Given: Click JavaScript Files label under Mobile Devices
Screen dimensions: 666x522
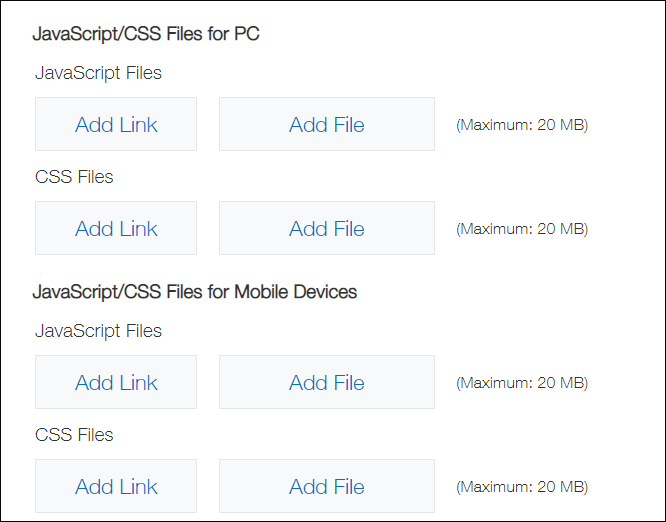Looking at the screenshot, I should click(98, 330).
